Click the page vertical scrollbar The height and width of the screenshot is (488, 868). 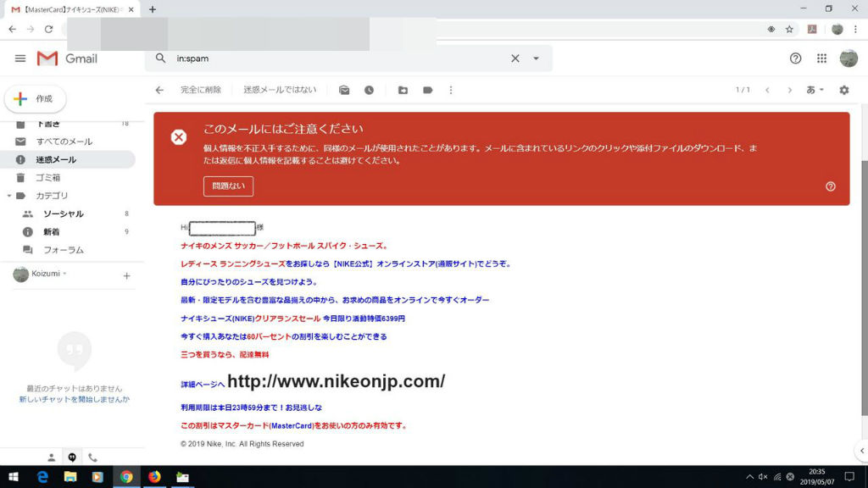(864, 288)
